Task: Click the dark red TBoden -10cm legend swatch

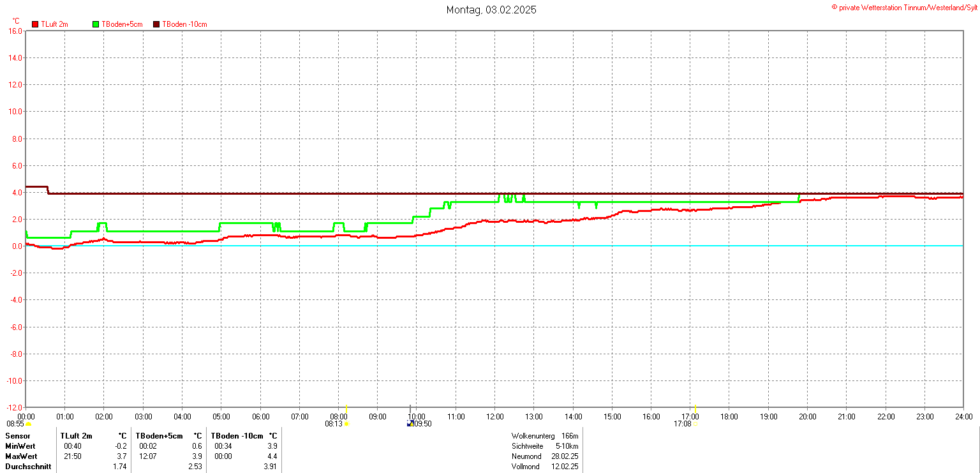Action: click(156, 24)
